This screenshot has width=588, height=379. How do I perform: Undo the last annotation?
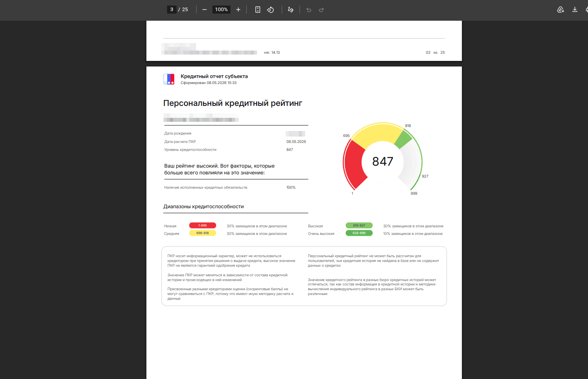309,10
